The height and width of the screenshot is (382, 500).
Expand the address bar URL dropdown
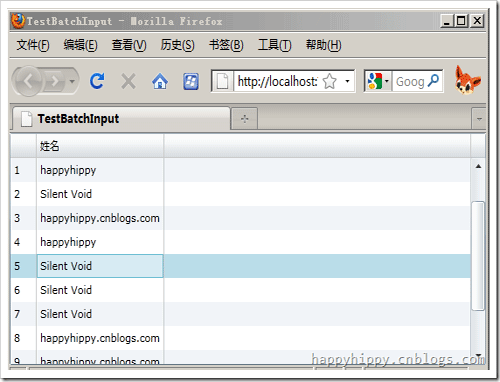(347, 81)
